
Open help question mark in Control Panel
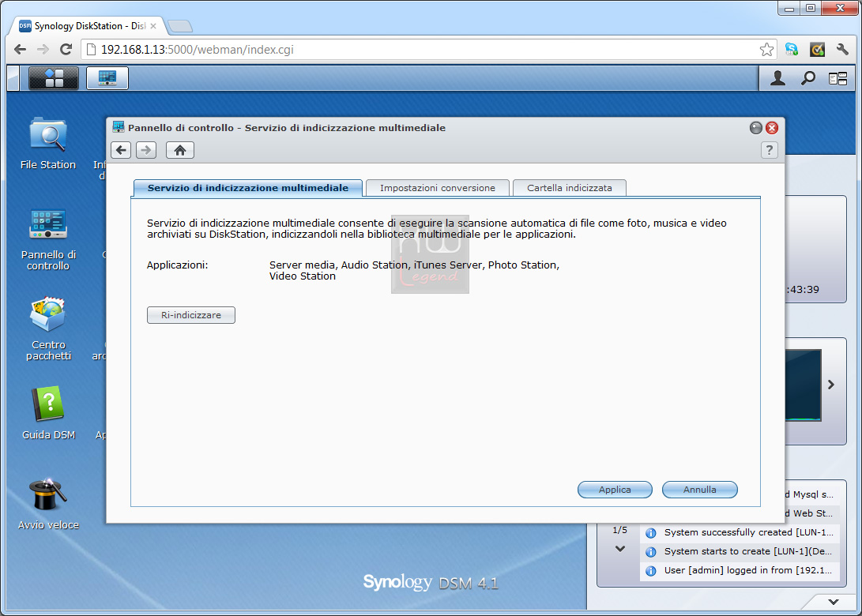pos(769,150)
